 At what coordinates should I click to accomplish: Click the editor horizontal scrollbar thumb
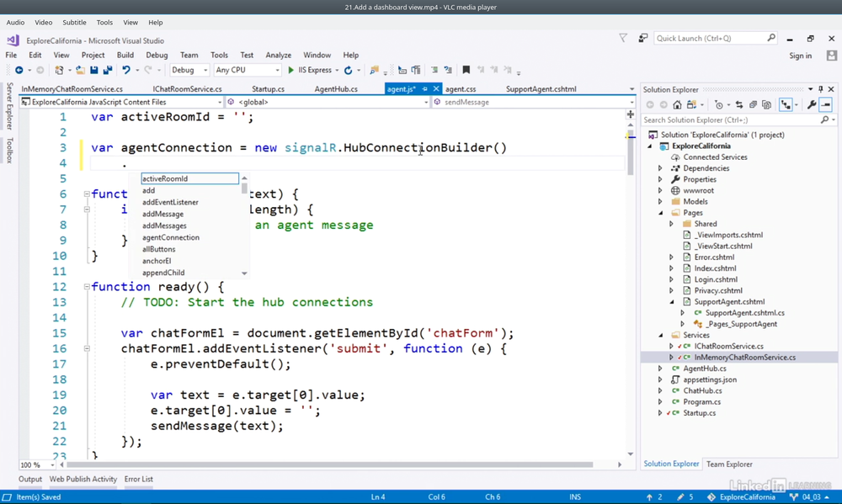tap(330, 464)
